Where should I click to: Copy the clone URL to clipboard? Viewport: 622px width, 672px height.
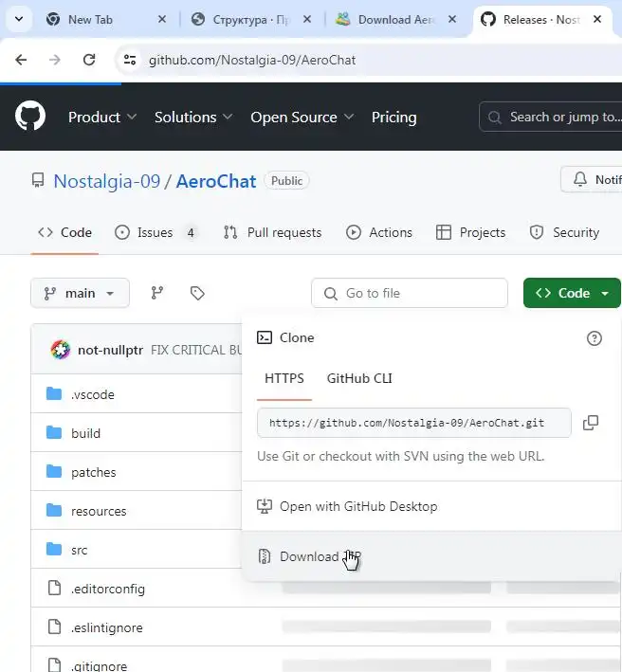tap(591, 423)
